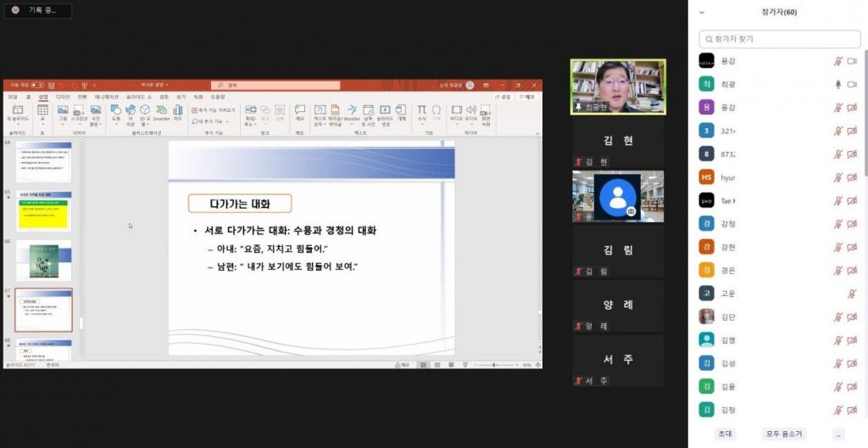Toggle the camera icon for participant 3214
Screen dimensions: 868x448
(x=852, y=131)
